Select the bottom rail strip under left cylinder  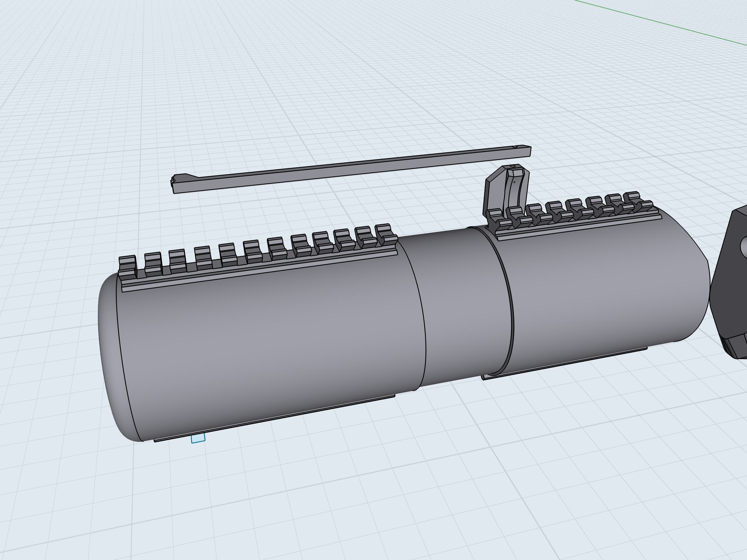274,418
